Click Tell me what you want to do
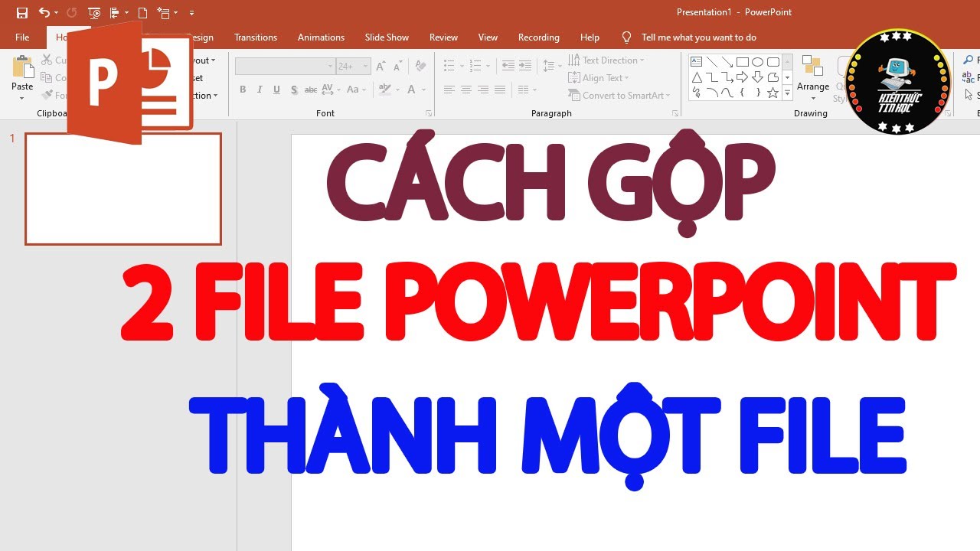980x551 pixels. point(698,37)
